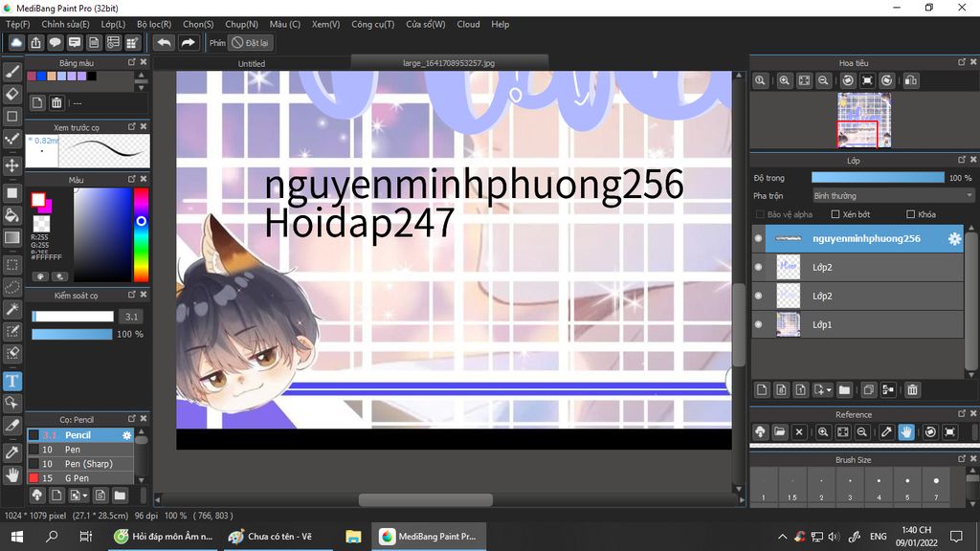This screenshot has width=980, height=551.
Task: Open Pencil brush settings gear
Action: (127, 435)
